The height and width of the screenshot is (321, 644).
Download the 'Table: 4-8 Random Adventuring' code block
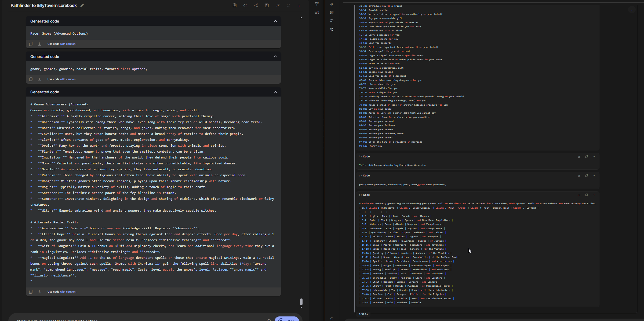(x=579, y=157)
